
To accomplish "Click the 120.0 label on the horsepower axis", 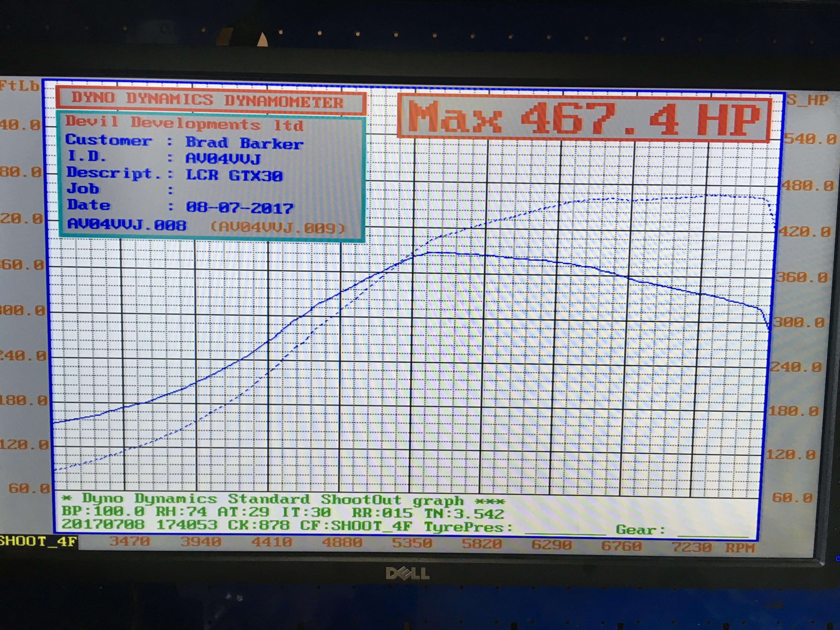I will [x=791, y=454].
